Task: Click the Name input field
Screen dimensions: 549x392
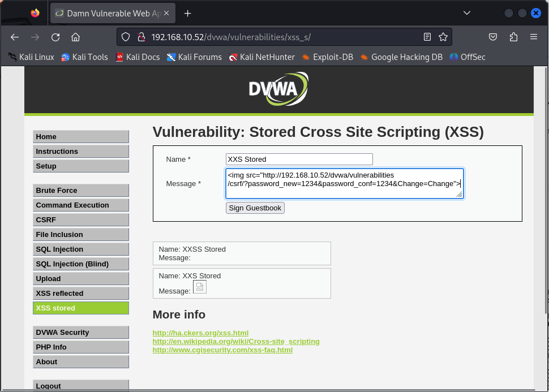Action: (x=299, y=160)
